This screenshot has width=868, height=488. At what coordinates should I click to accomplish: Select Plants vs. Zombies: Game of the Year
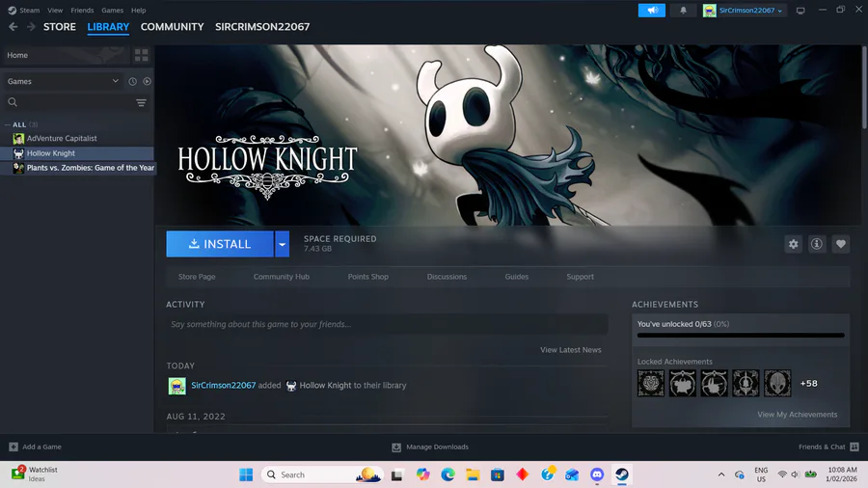point(77,168)
